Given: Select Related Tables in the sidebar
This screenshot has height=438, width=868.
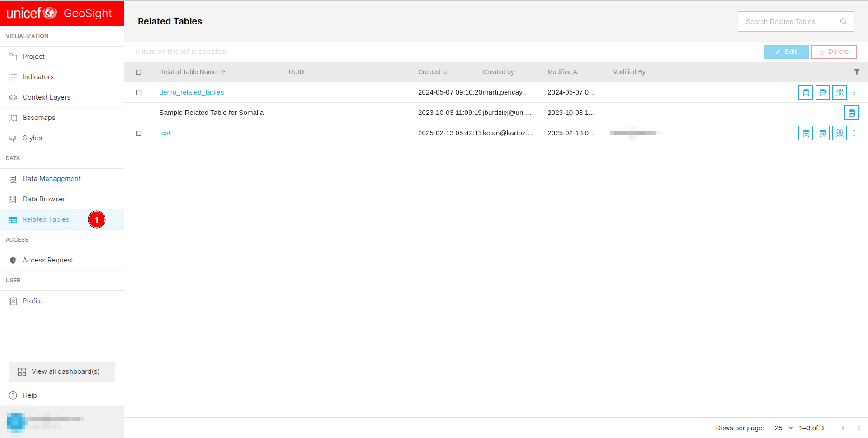Looking at the screenshot, I should click(x=62, y=219).
